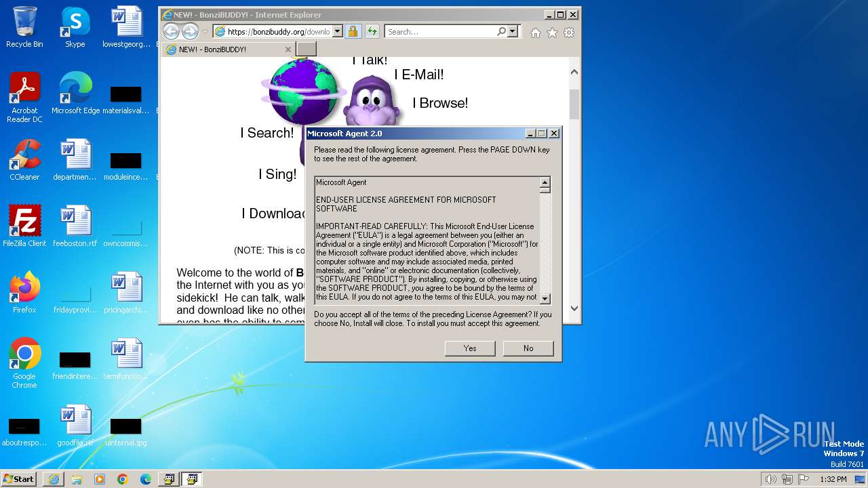Click the Bonzi purple gorilla image
This screenshot has height=488, width=868.
373,100
